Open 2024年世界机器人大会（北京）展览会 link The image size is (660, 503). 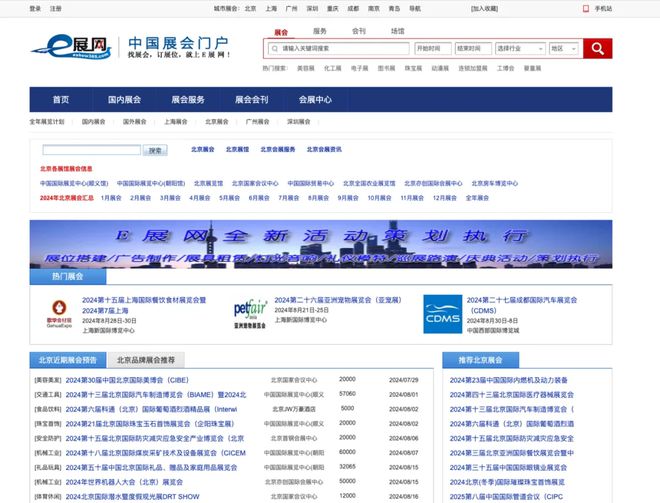pos(124,482)
